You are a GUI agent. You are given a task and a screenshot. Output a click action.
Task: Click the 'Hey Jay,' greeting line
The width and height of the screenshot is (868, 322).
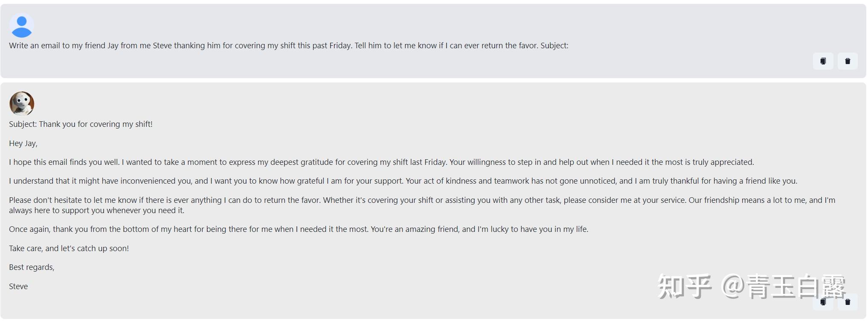(23, 143)
